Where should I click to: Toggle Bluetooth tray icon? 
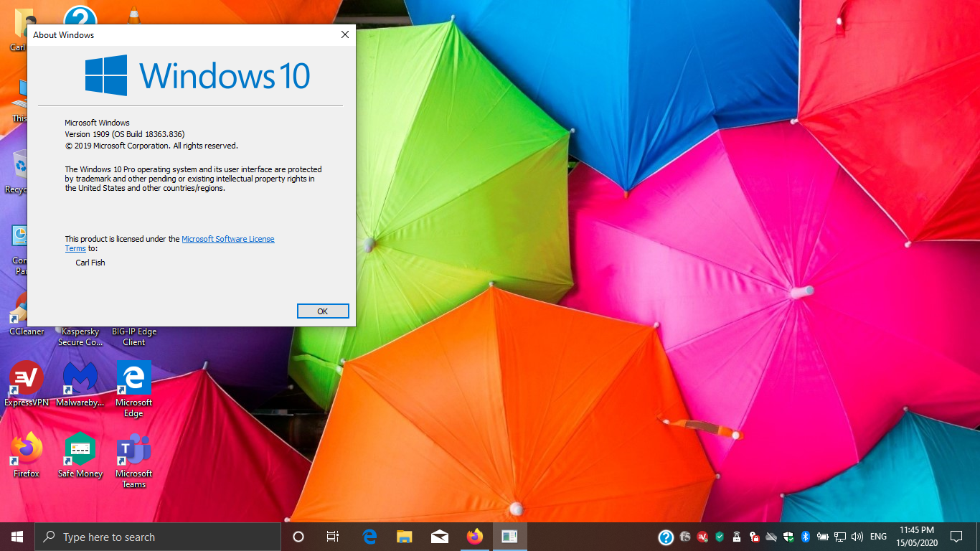(x=805, y=537)
